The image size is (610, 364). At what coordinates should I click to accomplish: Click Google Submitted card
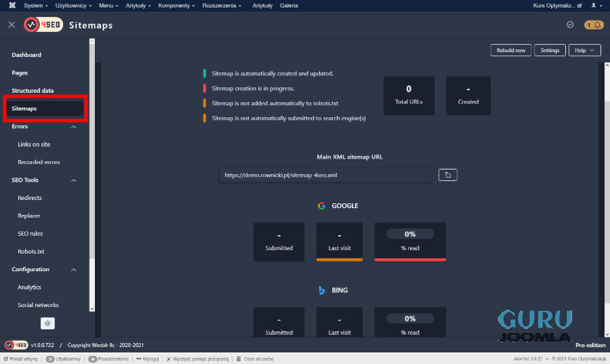(279, 241)
